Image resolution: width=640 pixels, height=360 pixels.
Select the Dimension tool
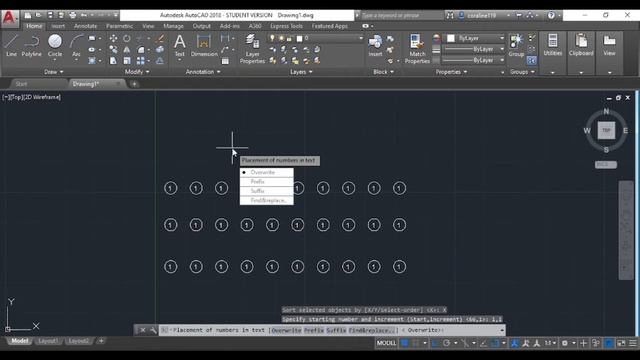point(204,45)
